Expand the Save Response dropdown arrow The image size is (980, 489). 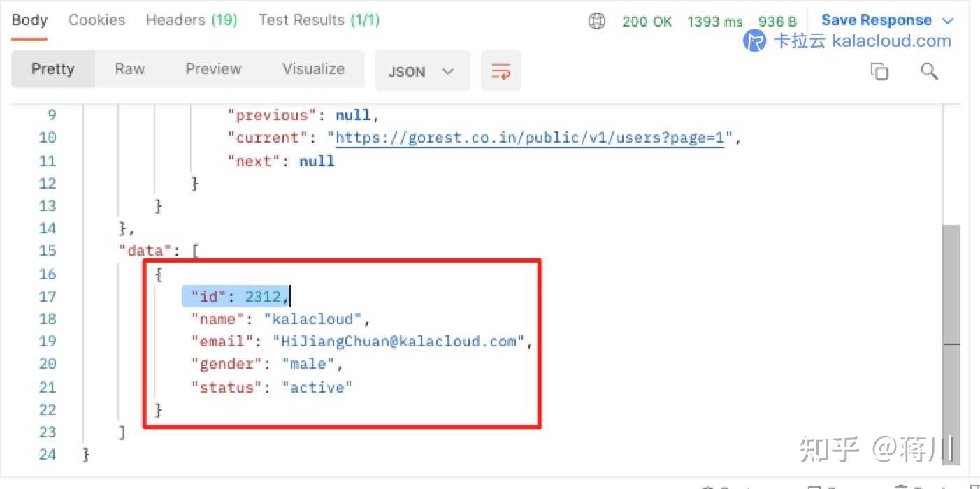tap(948, 20)
